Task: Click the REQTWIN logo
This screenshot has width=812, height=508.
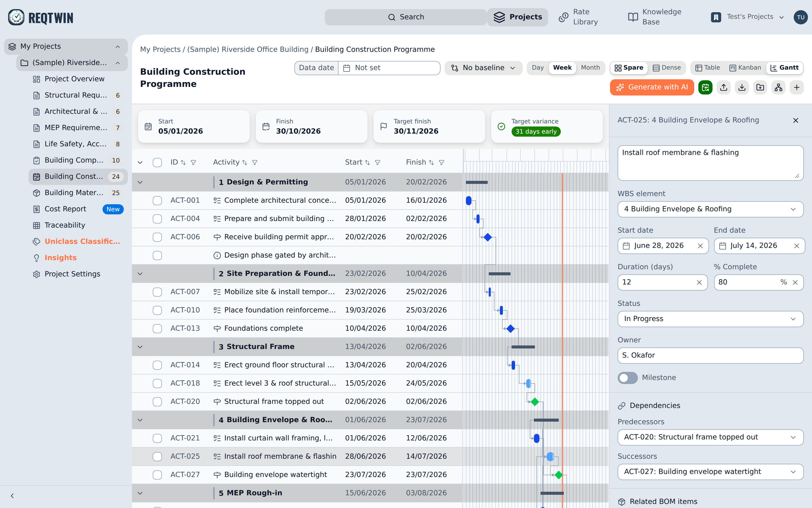Action: (x=41, y=18)
